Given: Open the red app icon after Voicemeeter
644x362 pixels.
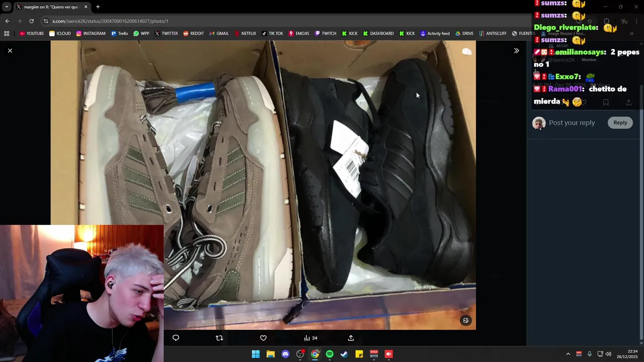Looking at the screenshot, I should point(388,354).
